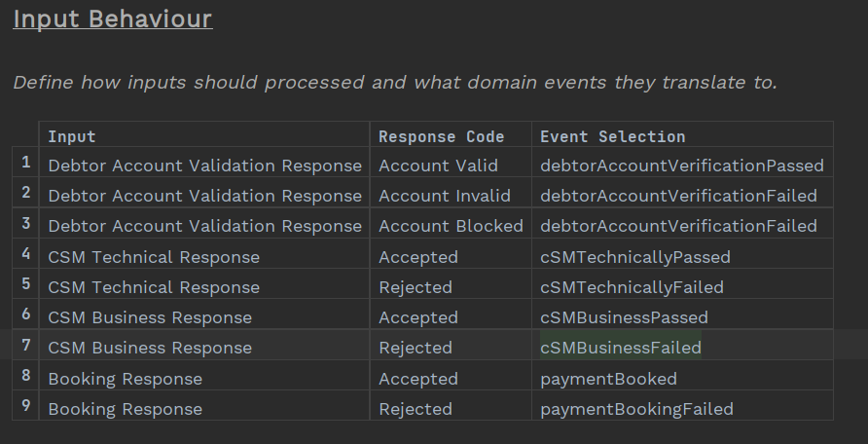The height and width of the screenshot is (444, 868).
Task: Select the Account Blocked response code cell
Action: [451, 226]
